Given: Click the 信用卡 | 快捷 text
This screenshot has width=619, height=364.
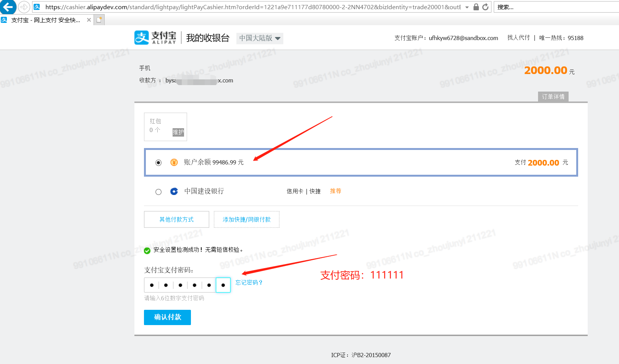Looking at the screenshot, I should [x=304, y=191].
